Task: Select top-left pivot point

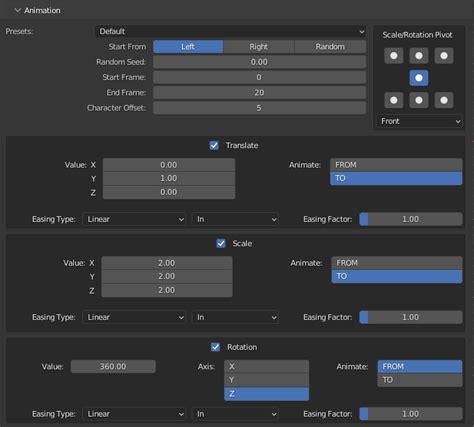Action: click(394, 56)
